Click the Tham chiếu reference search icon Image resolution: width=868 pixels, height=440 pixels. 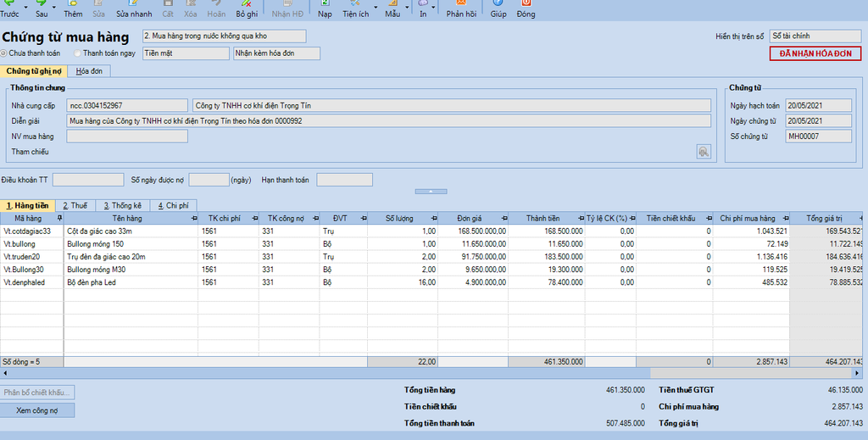tap(704, 152)
